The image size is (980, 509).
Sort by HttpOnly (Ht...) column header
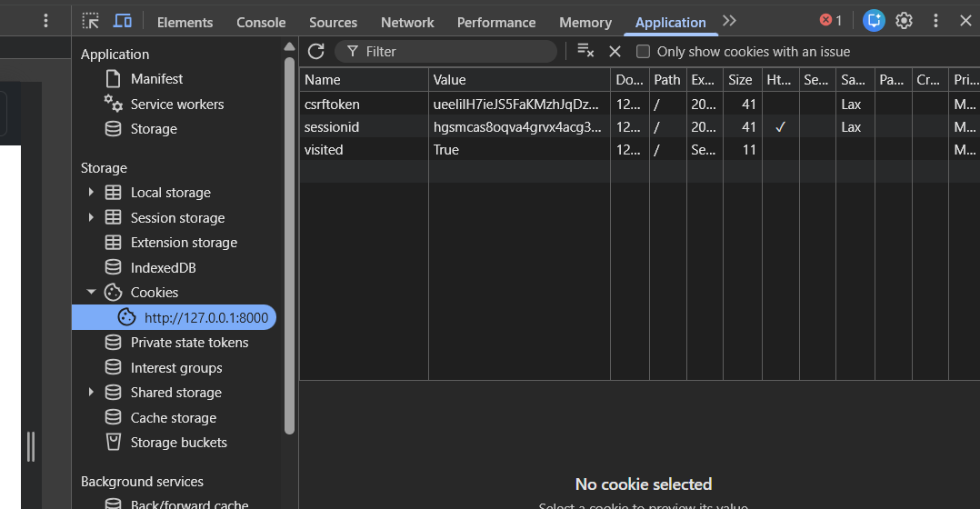tap(781, 79)
